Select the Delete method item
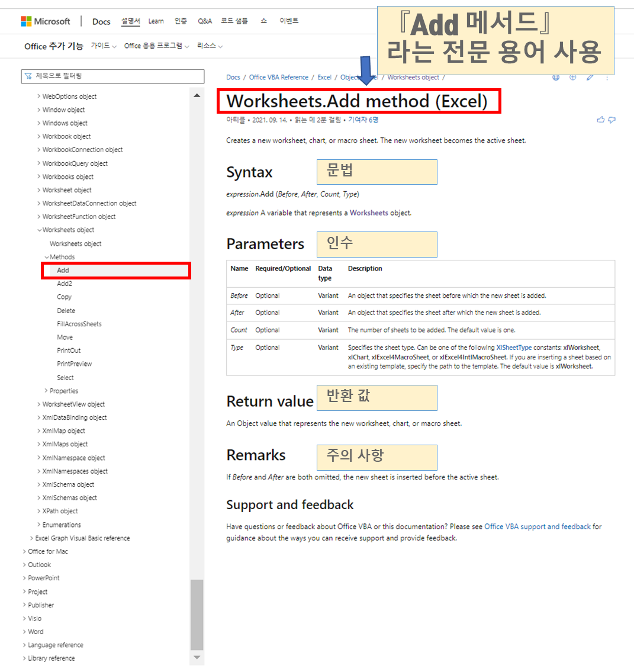 (x=66, y=310)
